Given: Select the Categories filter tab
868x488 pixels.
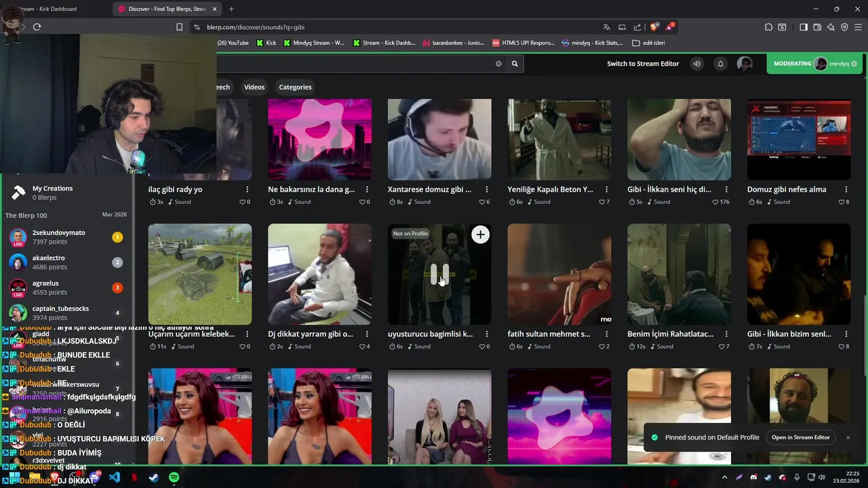Looking at the screenshot, I should (x=295, y=87).
